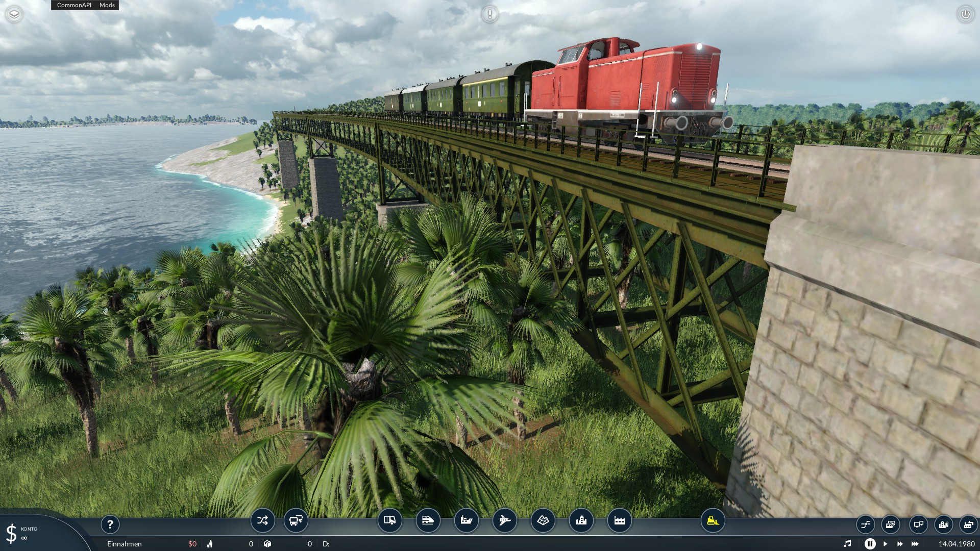Click the warning notification icon
The height and width of the screenshot is (551, 980).
pyautogui.click(x=490, y=14)
